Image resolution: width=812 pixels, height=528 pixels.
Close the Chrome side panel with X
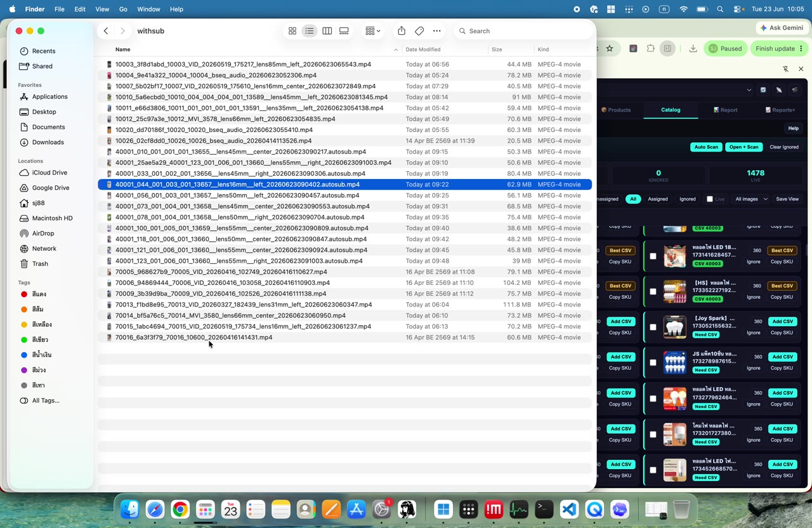(x=801, y=69)
